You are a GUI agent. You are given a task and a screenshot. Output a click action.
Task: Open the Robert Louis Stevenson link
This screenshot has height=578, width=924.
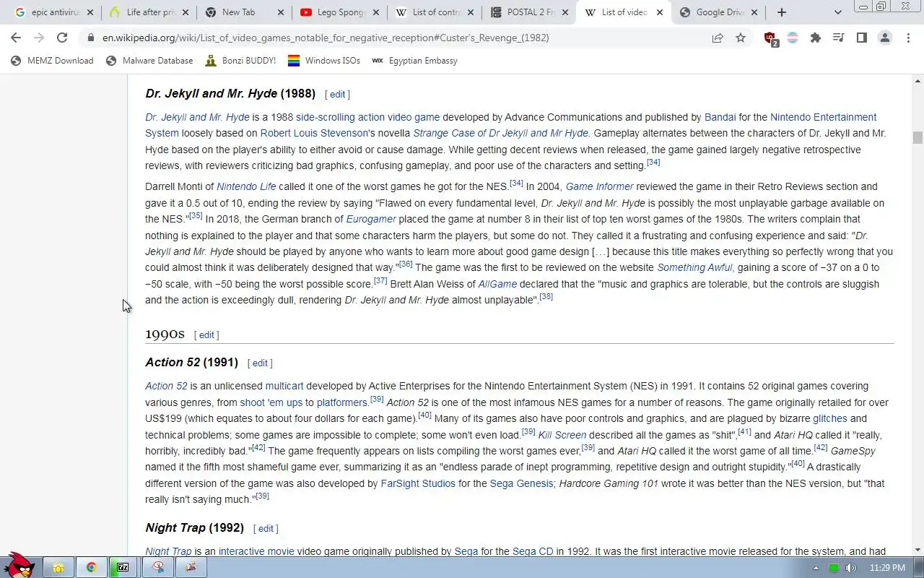(314, 133)
